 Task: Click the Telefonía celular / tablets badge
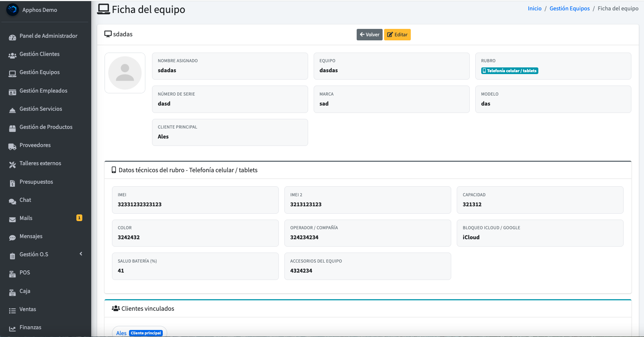(x=509, y=71)
